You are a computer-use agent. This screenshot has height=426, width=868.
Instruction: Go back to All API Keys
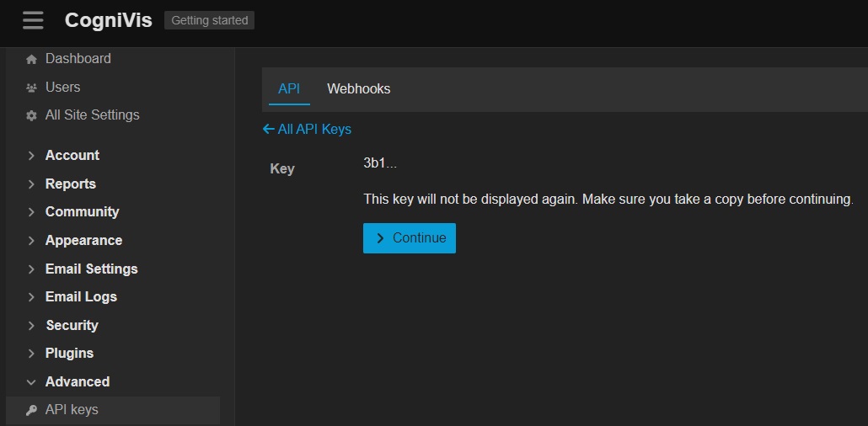coord(308,129)
